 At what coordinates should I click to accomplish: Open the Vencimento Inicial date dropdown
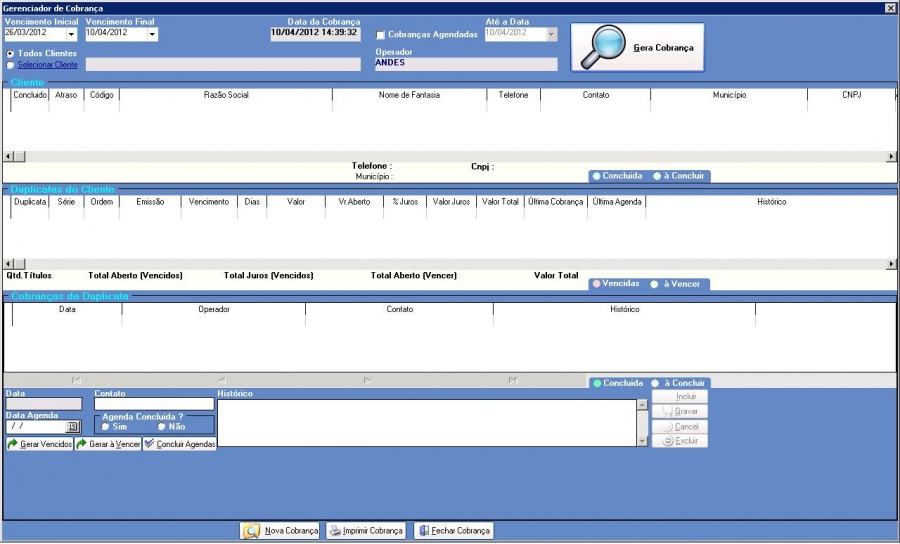(71, 34)
